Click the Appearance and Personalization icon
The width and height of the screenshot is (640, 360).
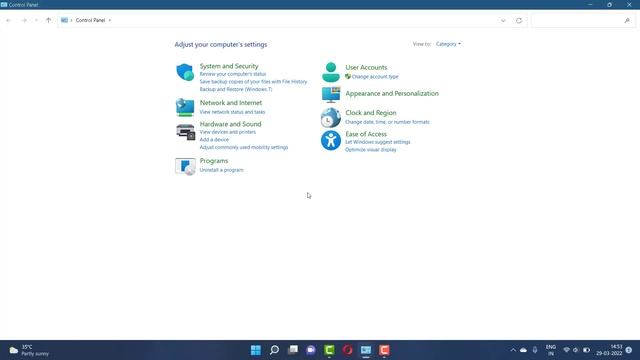(x=331, y=94)
